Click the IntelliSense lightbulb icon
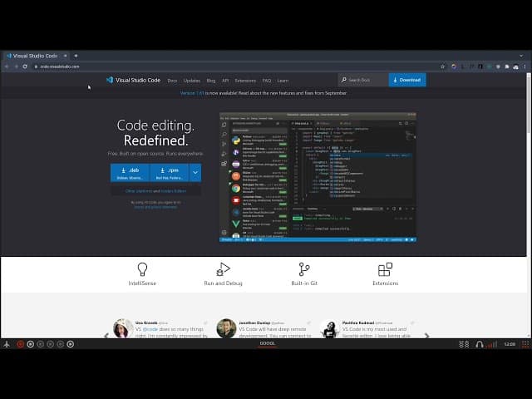532x399 pixels. [142, 269]
